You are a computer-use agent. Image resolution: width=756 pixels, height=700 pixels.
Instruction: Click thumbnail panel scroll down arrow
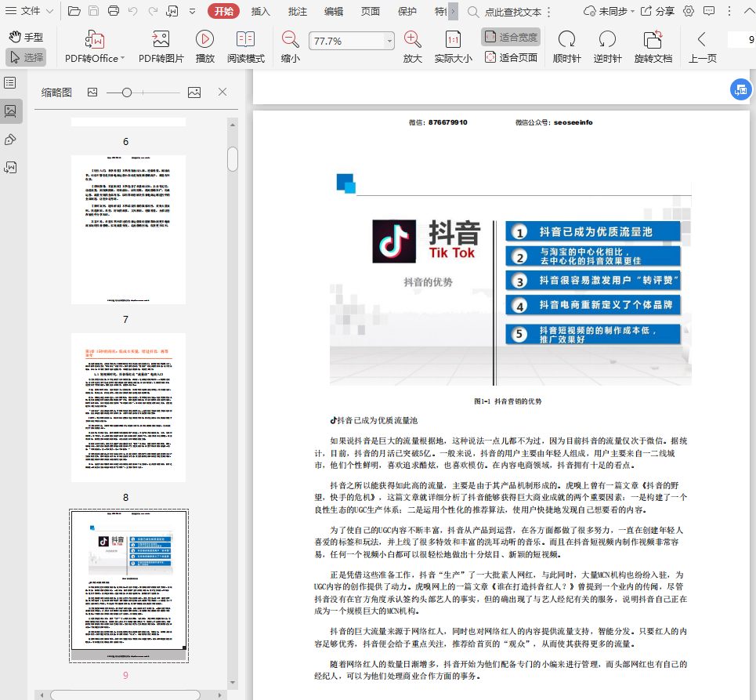[x=233, y=683]
